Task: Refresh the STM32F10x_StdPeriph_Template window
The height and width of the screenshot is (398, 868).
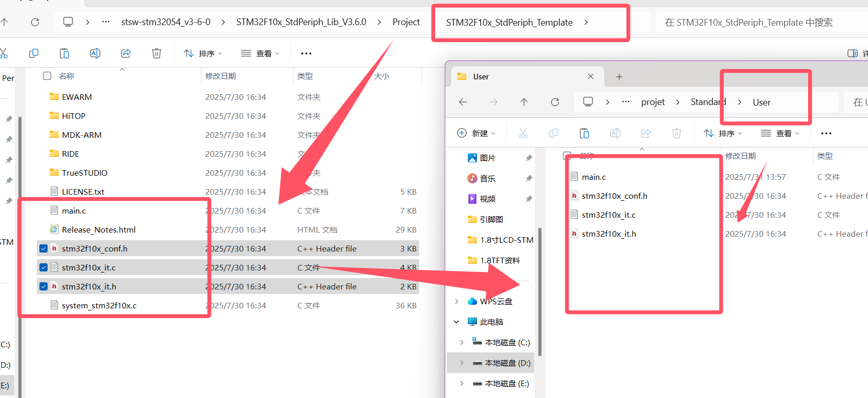Action: pos(35,22)
